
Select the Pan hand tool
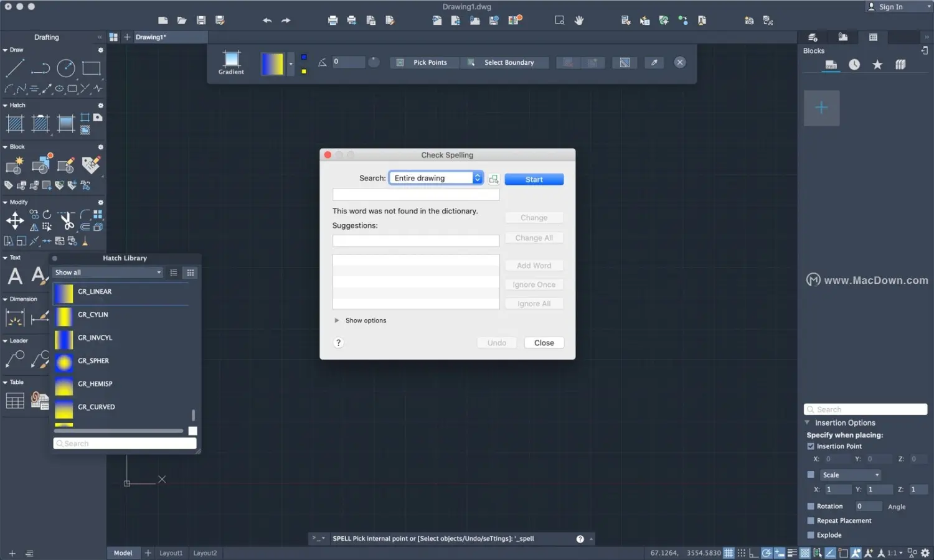[579, 21]
